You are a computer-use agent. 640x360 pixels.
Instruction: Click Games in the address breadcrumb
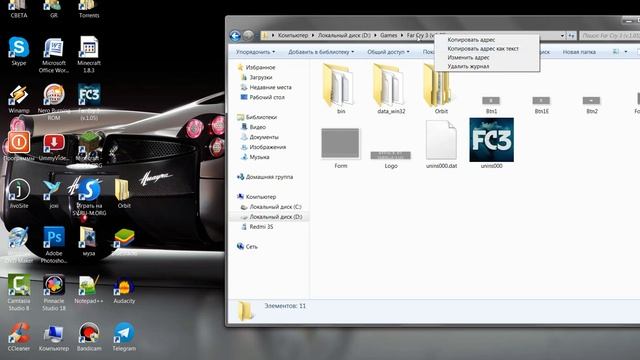tap(388, 36)
